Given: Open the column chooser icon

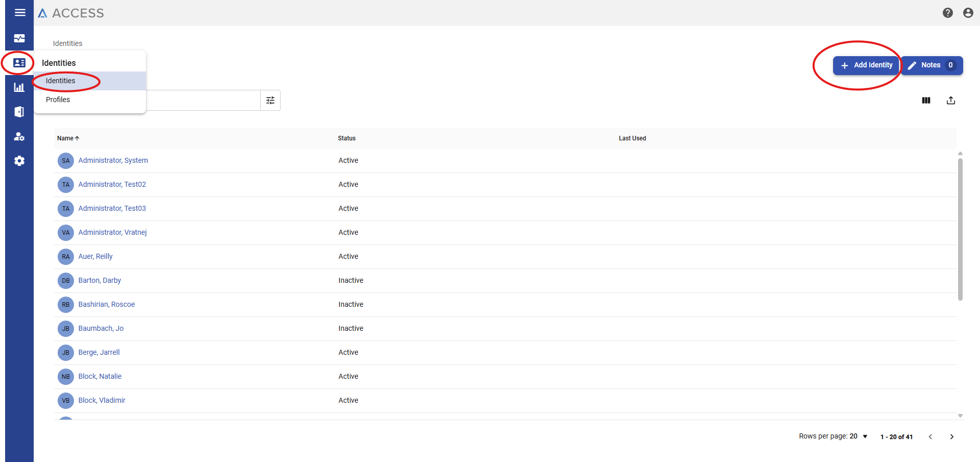Looking at the screenshot, I should (x=926, y=101).
